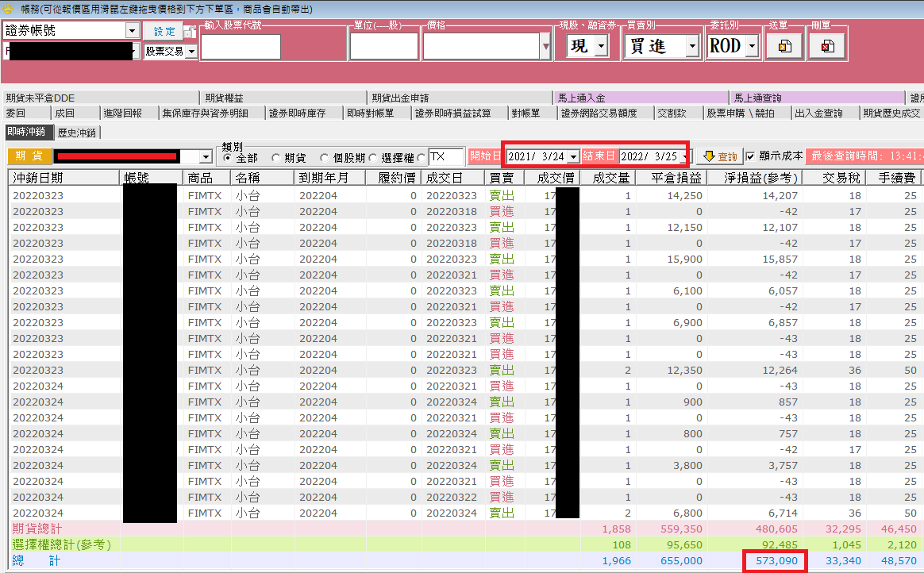Expand the futures account dropdown beside 期貨
The height and width of the screenshot is (573, 924).
[x=206, y=156]
